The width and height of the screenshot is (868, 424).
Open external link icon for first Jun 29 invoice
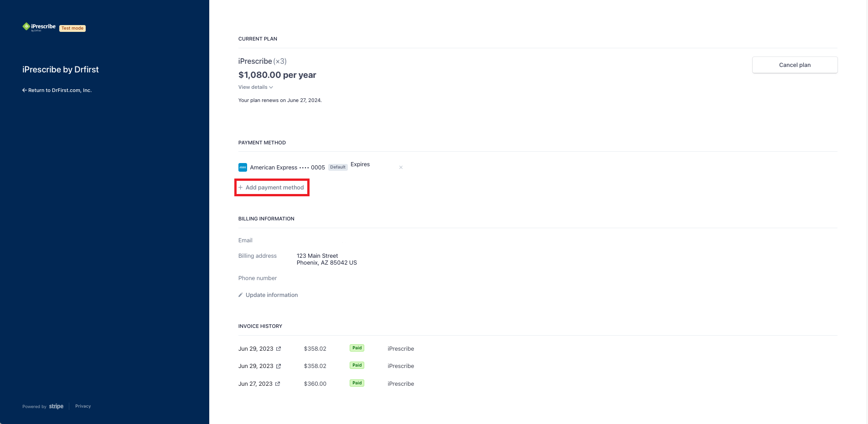[x=279, y=349]
